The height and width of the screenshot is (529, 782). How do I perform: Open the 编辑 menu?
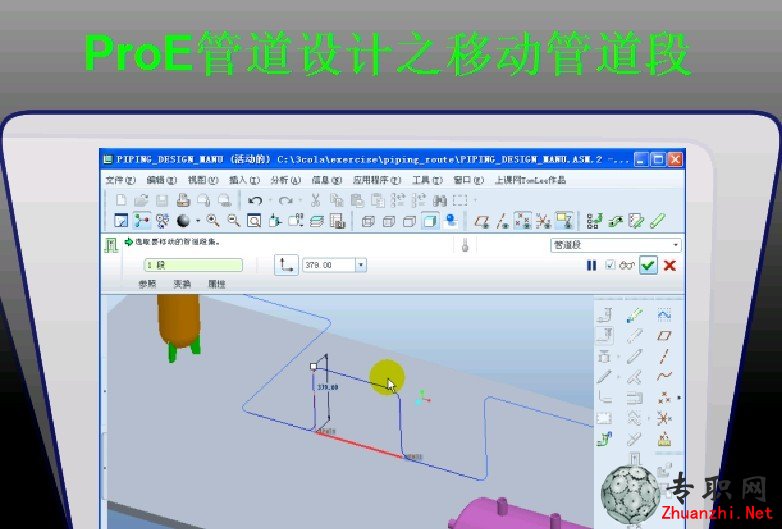pyautogui.click(x=162, y=180)
